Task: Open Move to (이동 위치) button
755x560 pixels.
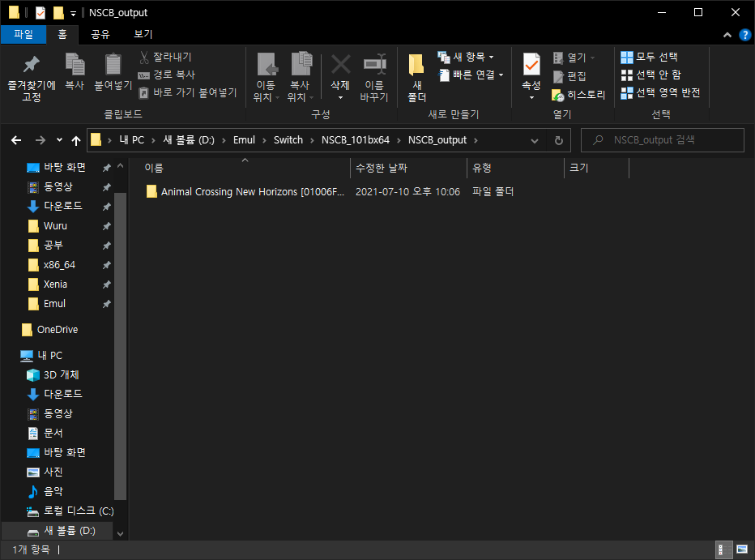Action: (x=267, y=77)
